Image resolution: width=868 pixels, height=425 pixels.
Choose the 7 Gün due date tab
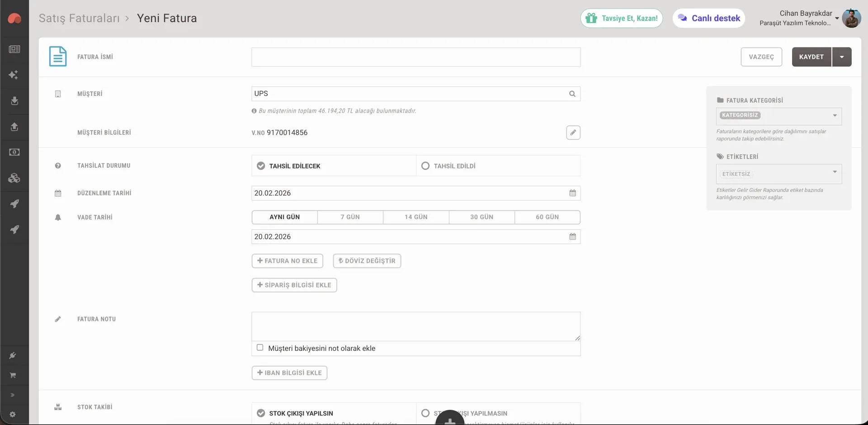(350, 217)
